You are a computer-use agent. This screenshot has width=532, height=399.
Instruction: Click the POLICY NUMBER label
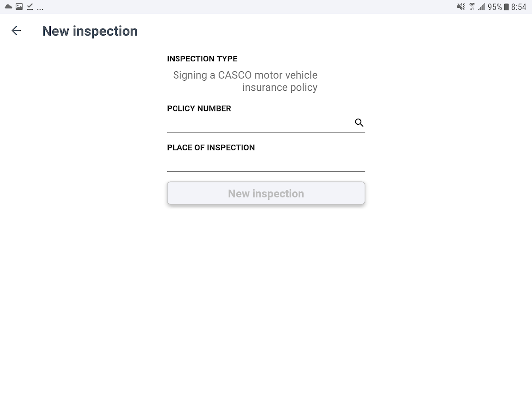tap(199, 108)
